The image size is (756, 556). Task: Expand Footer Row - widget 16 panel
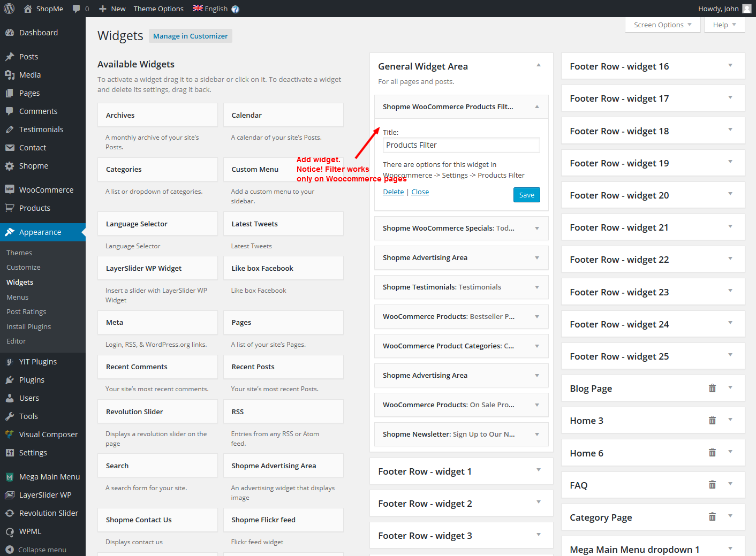point(730,66)
